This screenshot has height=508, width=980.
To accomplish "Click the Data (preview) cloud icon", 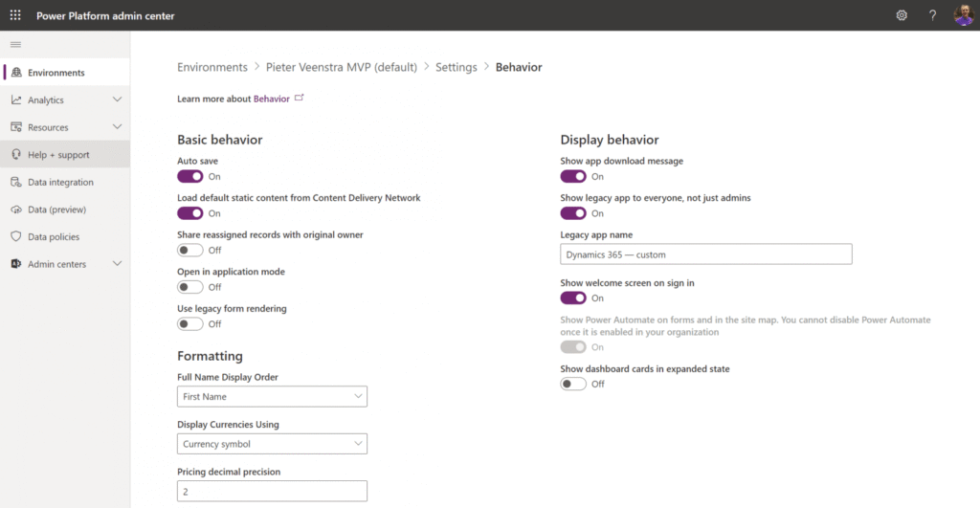I will point(16,210).
